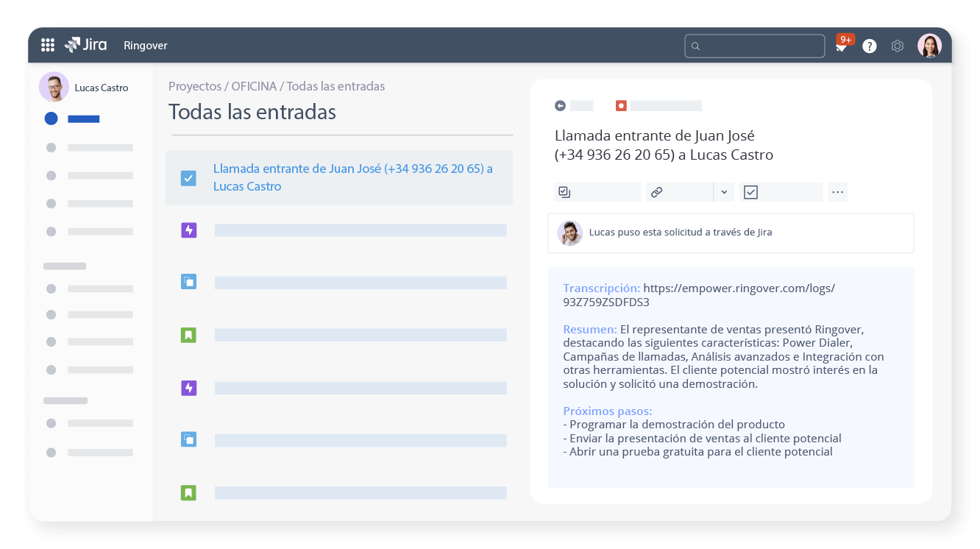Click the purple lightning issue type icon
This screenshot has height=549, width=980.
[188, 230]
